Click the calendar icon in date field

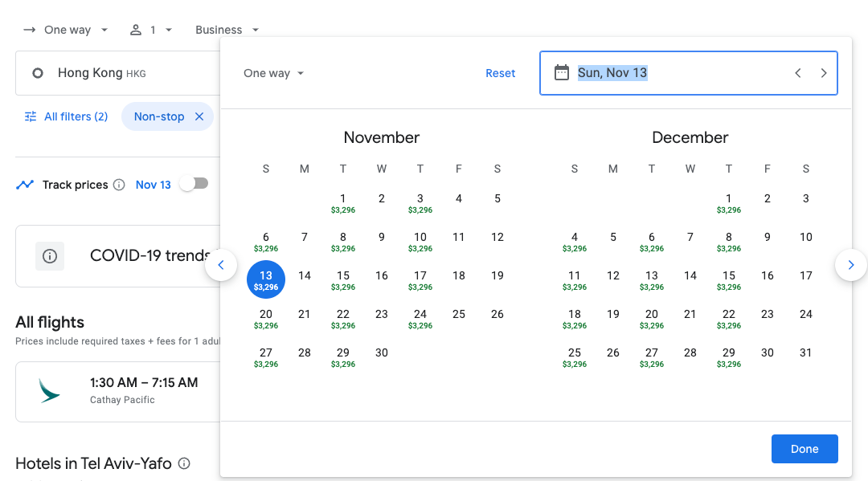(x=561, y=72)
